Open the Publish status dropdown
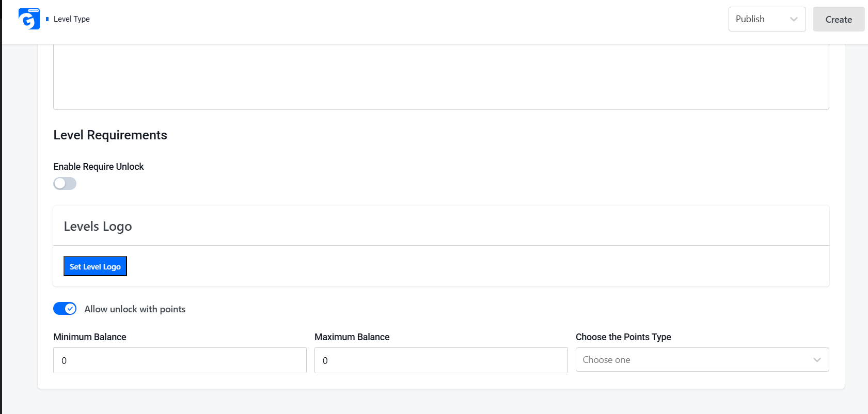Image resolution: width=868 pixels, height=414 pixels. (767, 19)
